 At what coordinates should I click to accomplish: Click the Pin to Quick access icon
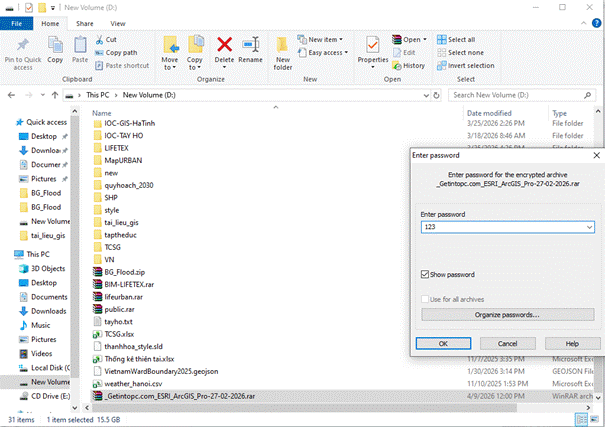tap(22, 45)
